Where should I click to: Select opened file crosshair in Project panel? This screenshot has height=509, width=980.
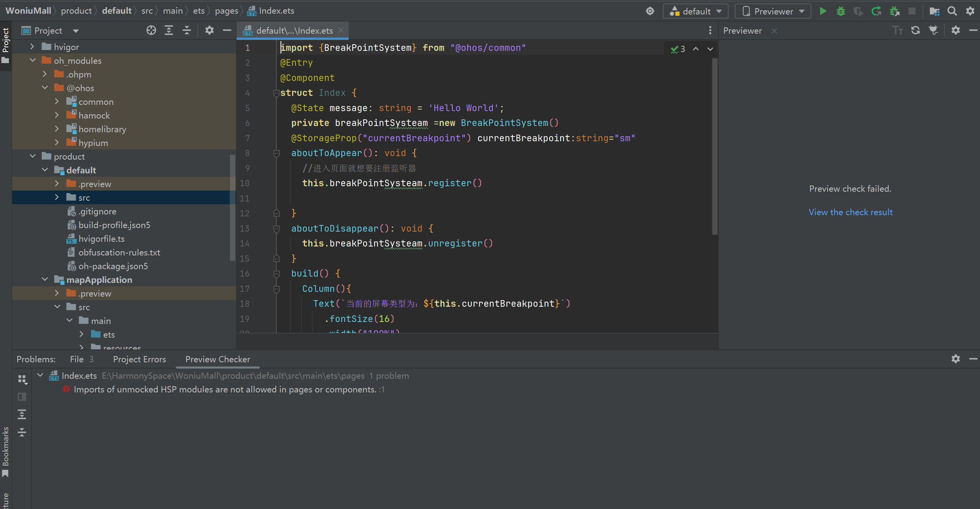[x=151, y=31]
